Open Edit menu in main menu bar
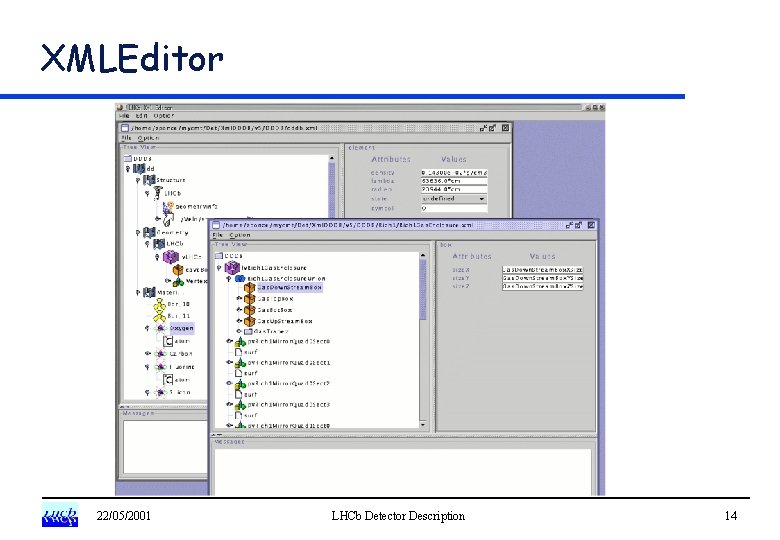Image resolution: width=780 pixels, height=540 pixels. (141, 116)
